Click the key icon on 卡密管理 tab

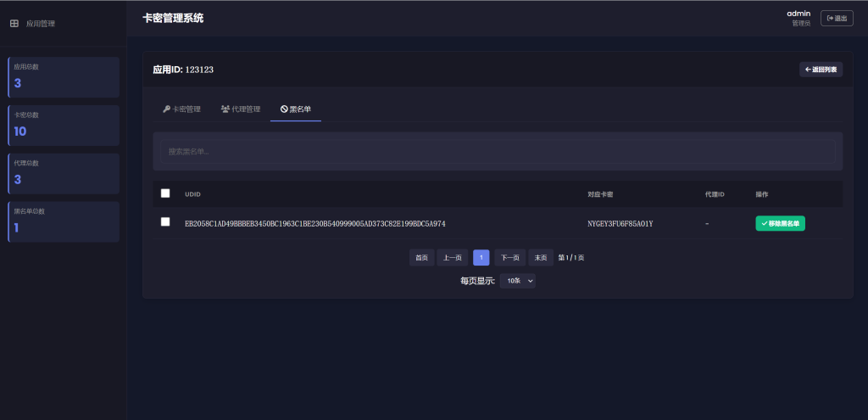tap(167, 109)
